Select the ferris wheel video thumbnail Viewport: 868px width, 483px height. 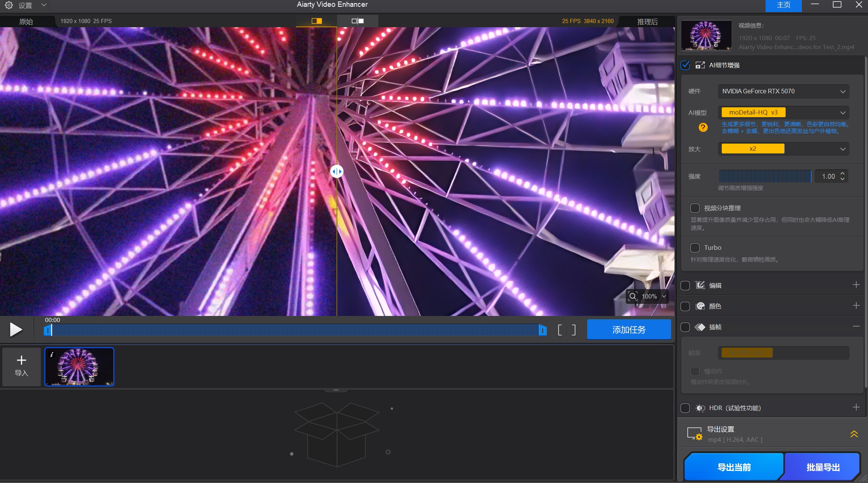79,366
